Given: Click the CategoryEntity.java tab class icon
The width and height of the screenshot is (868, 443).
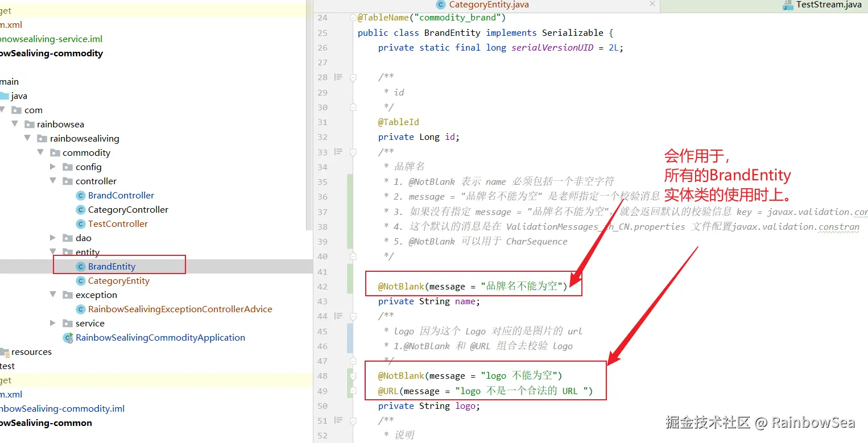Looking at the screenshot, I should point(440,5).
